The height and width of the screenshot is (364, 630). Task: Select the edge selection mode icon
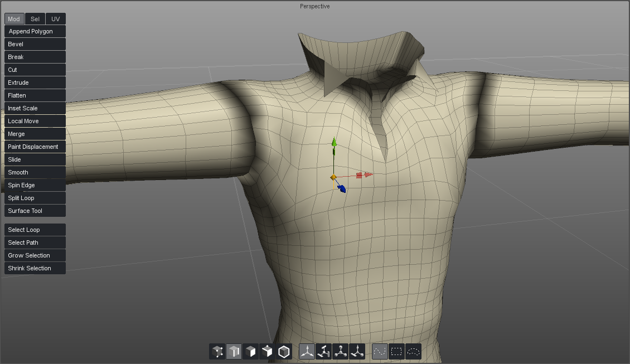click(234, 351)
